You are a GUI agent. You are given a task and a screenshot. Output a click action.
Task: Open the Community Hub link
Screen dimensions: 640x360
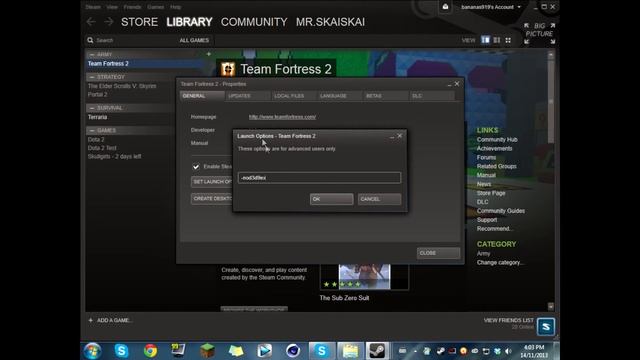(x=497, y=140)
